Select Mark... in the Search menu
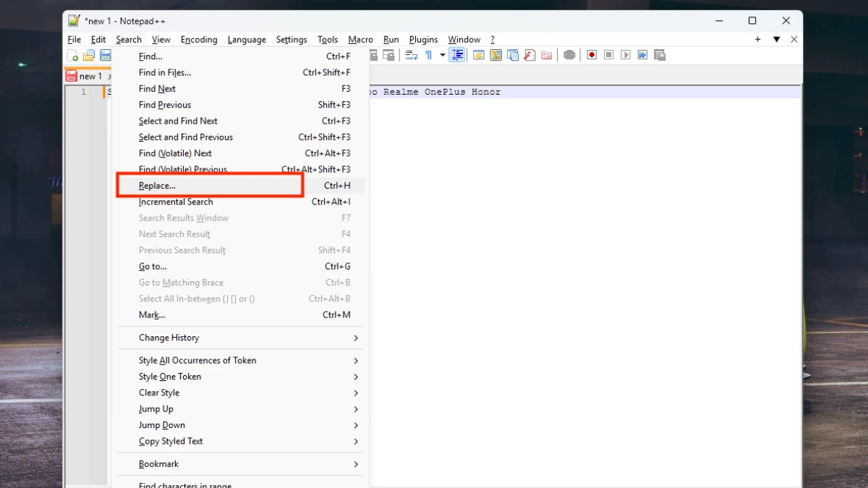 pyautogui.click(x=242, y=315)
